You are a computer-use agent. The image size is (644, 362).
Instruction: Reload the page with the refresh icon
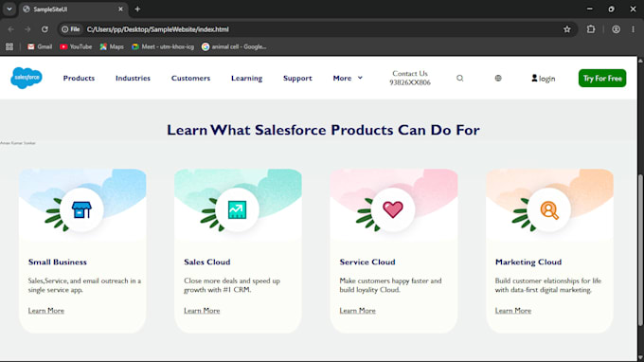(x=45, y=29)
